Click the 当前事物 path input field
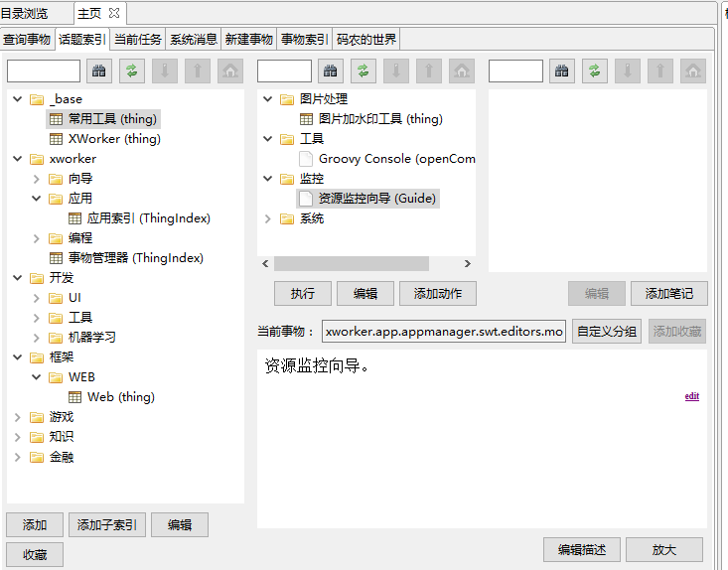The height and width of the screenshot is (570, 728). [x=444, y=331]
